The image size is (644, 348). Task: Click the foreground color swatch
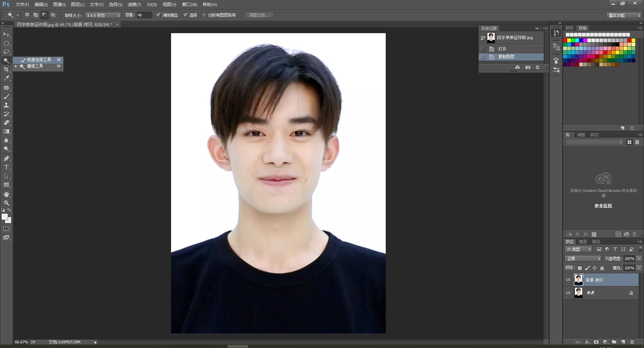click(x=5, y=217)
